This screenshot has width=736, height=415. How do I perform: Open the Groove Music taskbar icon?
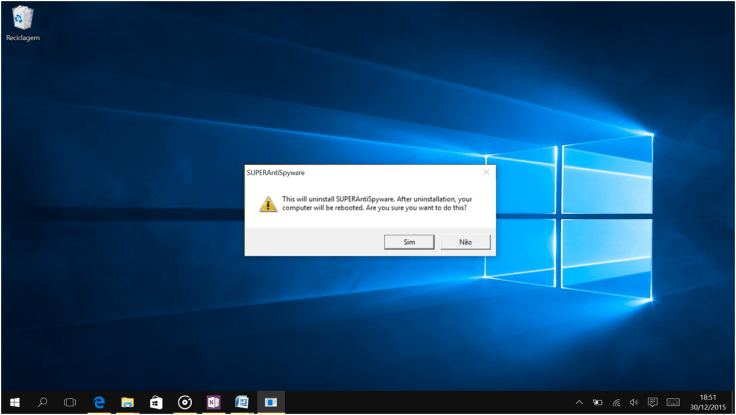click(x=185, y=402)
